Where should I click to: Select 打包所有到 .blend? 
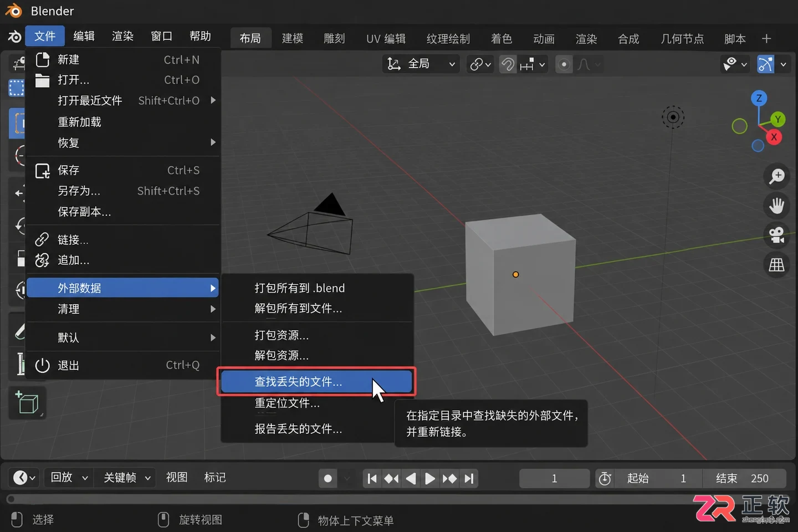click(x=317, y=288)
